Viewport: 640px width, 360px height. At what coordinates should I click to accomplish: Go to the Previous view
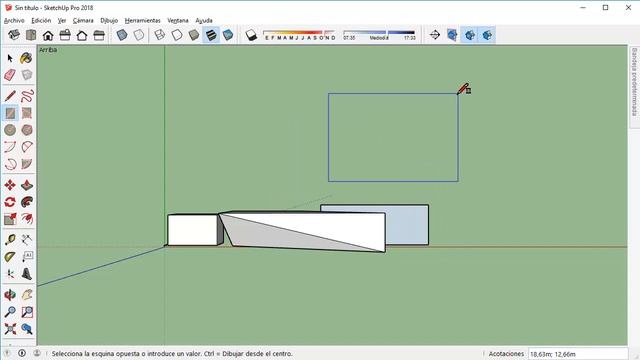(27, 329)
